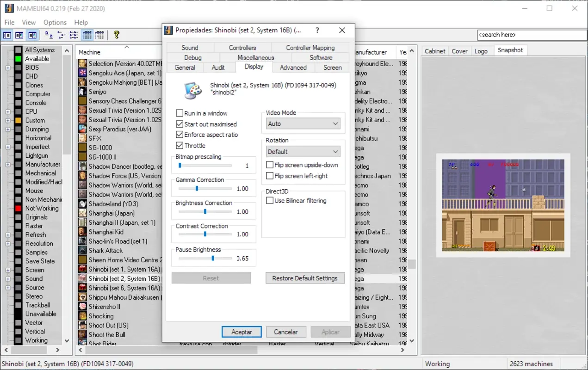The image size is (588, 370).
Task: Enable Run in a window
Action: tap(179, 113)
